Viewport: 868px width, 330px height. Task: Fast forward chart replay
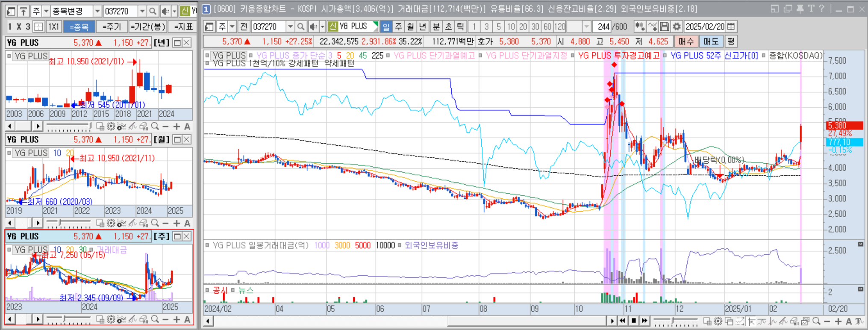click(x=645, y=321)
